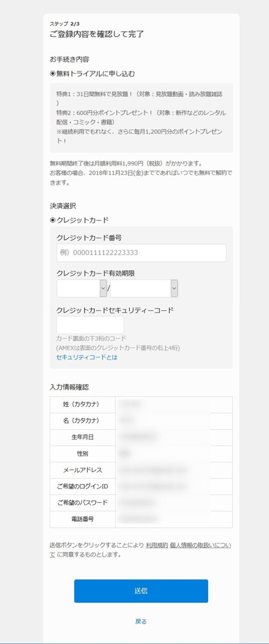Viewport: 269px width, 644px height.
Task: Click the ご希望のログインID row
Action: 141,487
